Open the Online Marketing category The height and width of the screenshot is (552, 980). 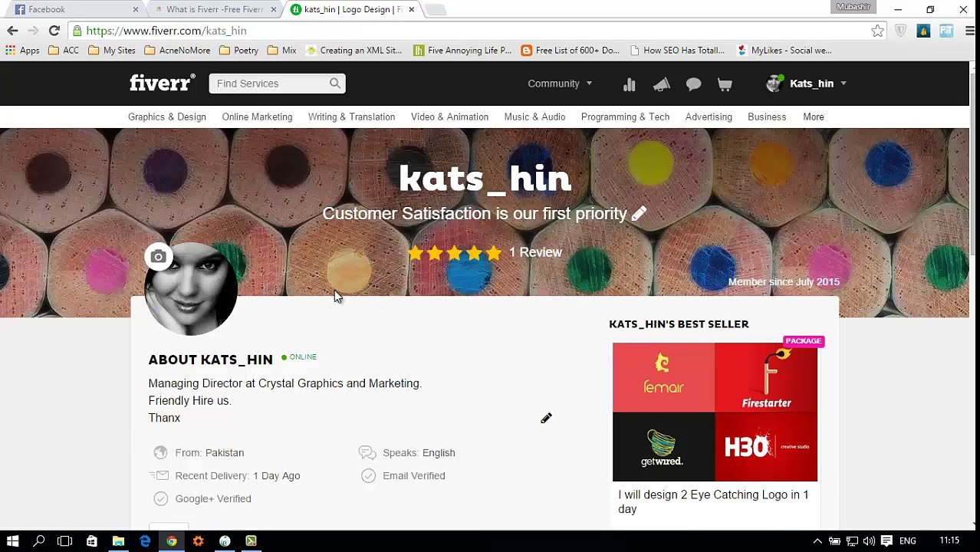point(257,117)
